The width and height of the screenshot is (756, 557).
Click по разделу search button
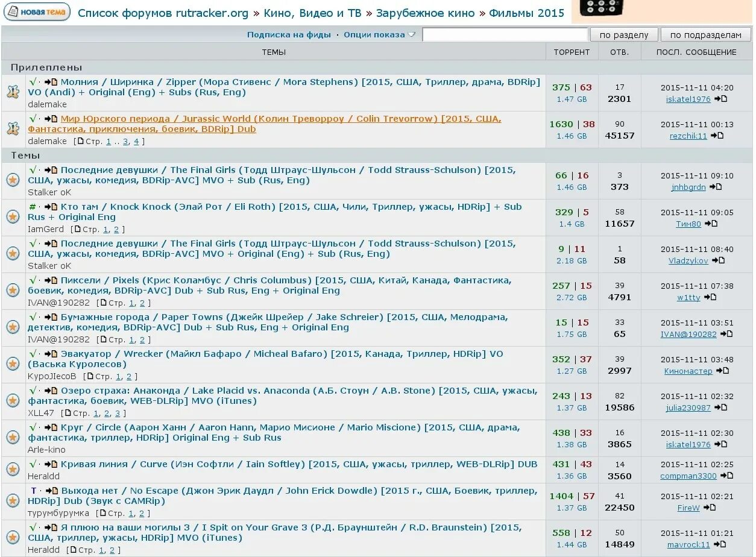(624, 34)
